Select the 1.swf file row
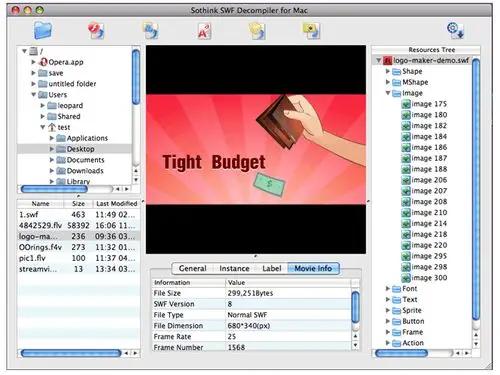500x375 pixels. tap(78, 215)
